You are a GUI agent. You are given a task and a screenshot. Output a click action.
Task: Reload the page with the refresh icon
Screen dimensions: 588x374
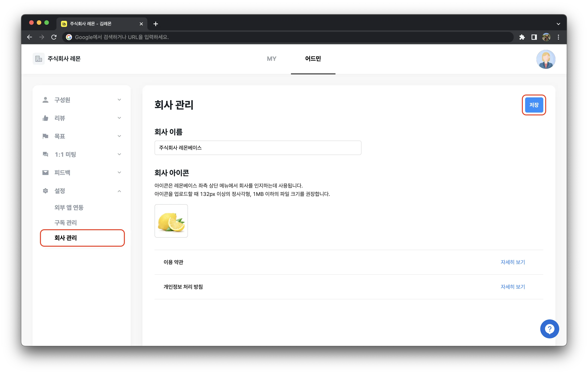54,37
